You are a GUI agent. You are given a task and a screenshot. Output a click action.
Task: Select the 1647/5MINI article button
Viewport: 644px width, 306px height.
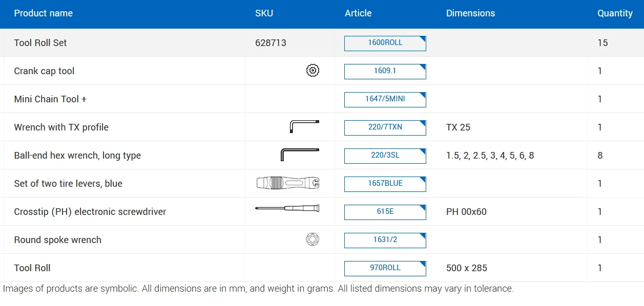point(385,99)
